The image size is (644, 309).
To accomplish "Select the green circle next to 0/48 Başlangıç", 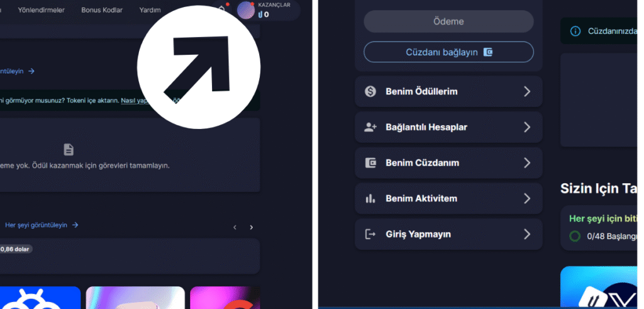I will (x=575, y=237).
